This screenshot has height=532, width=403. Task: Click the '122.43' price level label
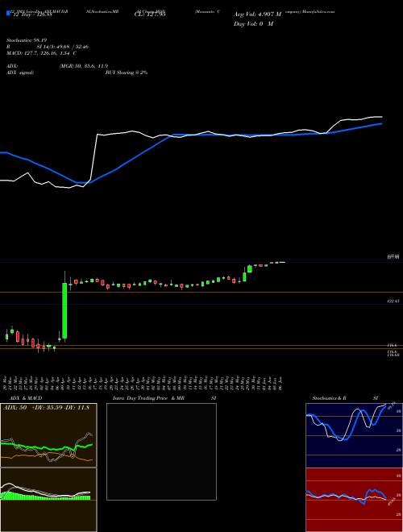pos(393,301)
